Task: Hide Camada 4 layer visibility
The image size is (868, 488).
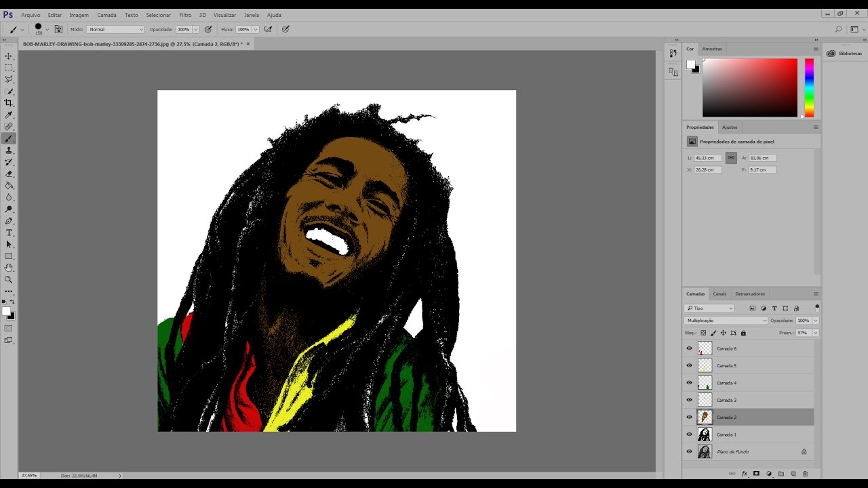Action: [x=689, y=383]
